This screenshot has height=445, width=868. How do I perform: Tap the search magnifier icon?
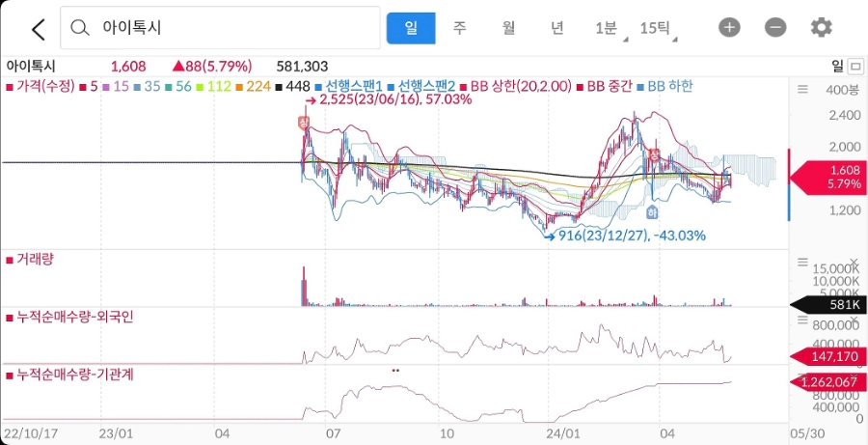tap(80, 28)
